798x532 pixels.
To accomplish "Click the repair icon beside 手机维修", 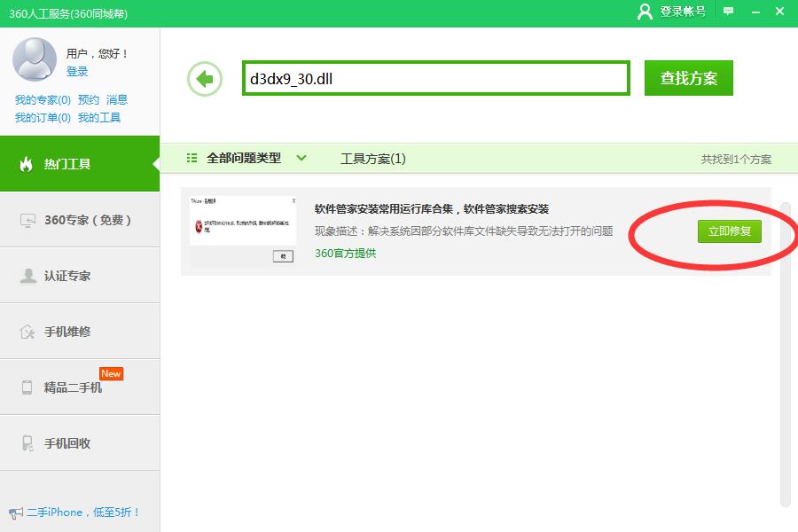I will [x=27, y=332].
